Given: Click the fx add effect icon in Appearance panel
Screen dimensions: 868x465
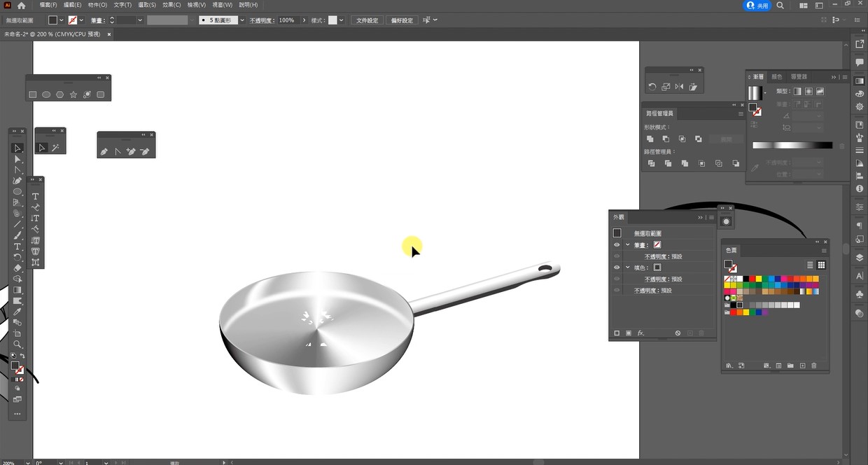Looking at the screenshot, I should point(640,333).
